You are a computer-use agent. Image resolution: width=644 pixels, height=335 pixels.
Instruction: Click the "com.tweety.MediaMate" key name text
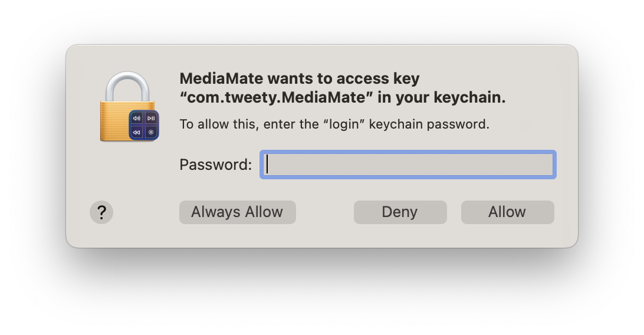277,97
